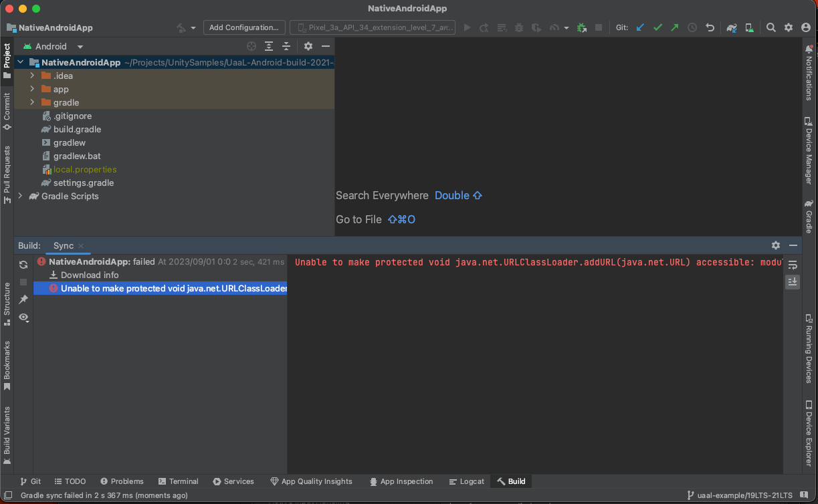Hide the Build panel with minus icon

[x=793, y=245]
